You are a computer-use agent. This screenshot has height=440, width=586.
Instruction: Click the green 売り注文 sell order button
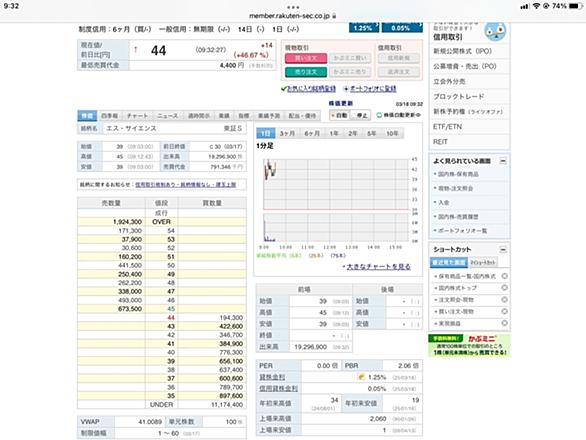pos(306,72)
